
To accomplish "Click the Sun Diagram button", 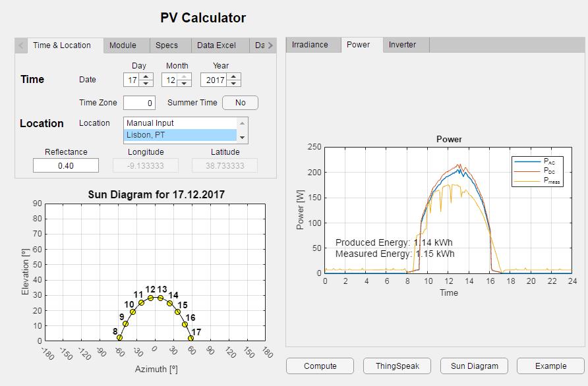I will pyautogui.click(x=474, y=366).
